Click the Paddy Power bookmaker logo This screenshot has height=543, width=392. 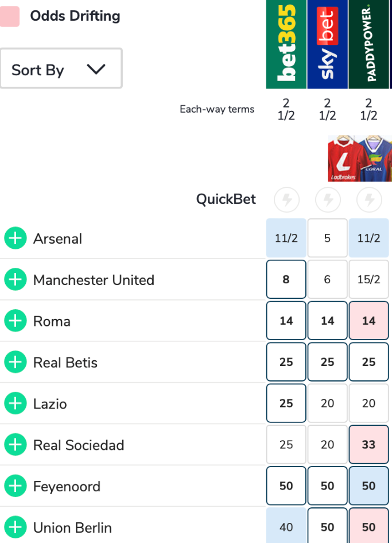369,44
